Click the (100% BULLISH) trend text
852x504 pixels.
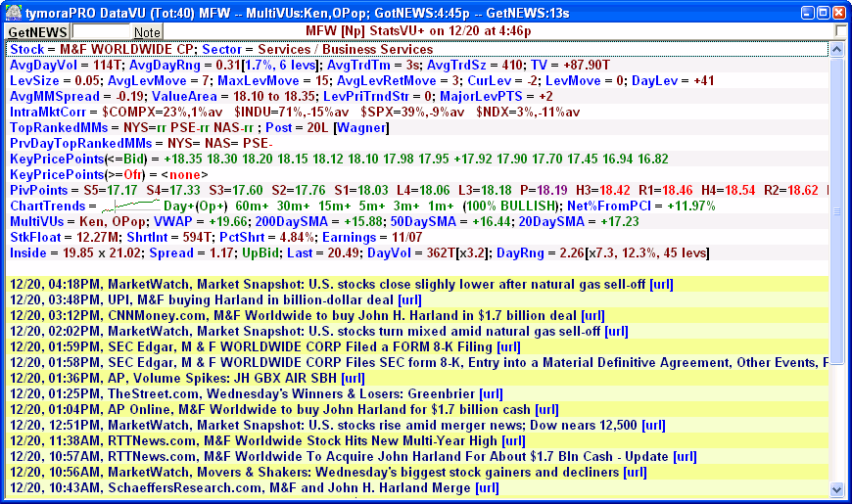(x=510, y=206)
